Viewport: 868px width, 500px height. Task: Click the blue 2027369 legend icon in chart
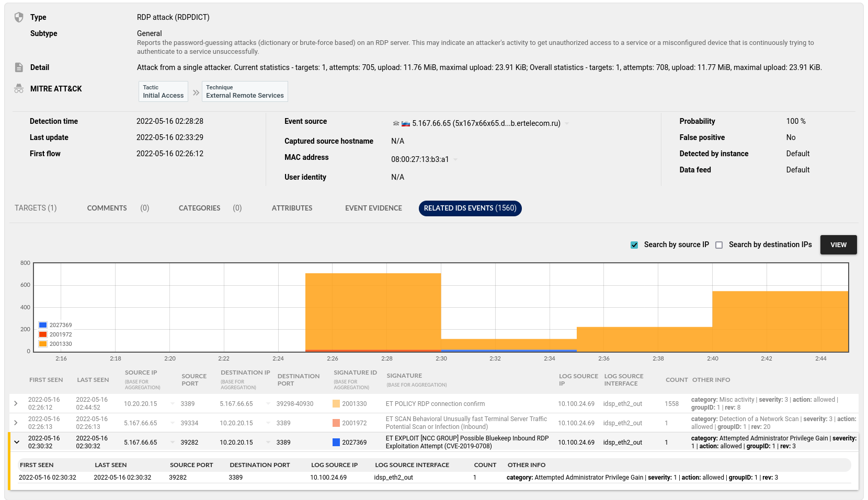click(43, 325)
